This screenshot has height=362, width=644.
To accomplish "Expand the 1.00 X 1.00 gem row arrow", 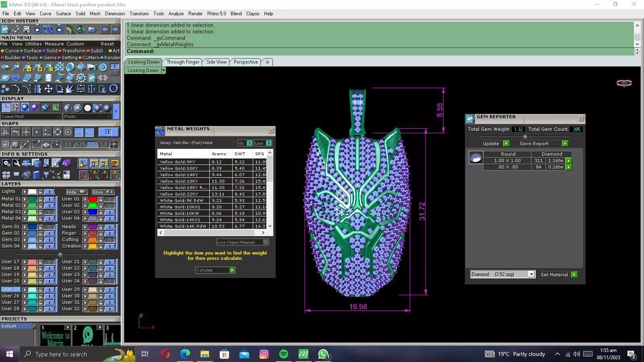I will click(x=569, y=160).
